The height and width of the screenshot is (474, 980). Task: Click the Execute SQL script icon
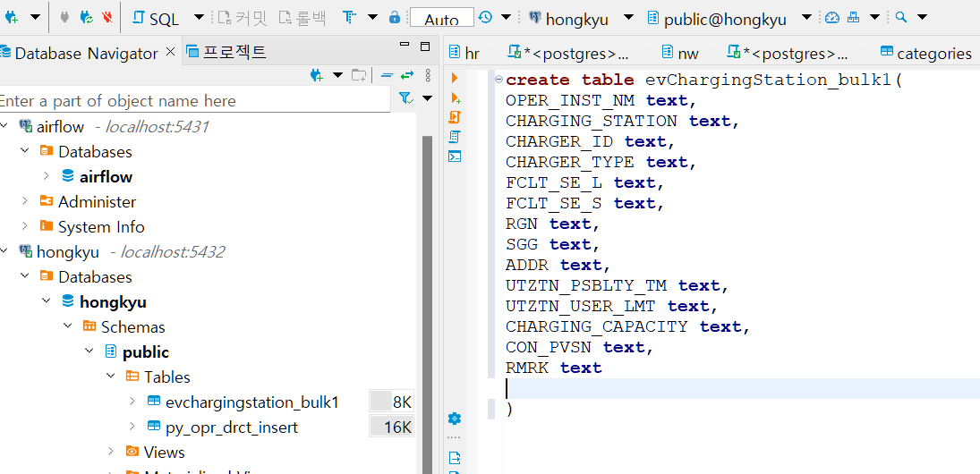(x=455, y=117)
